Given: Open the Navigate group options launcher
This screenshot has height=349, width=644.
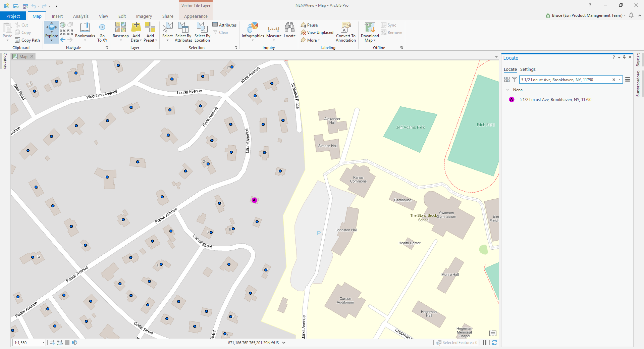Looking at the screenshot, I should (x=107, y=48).
